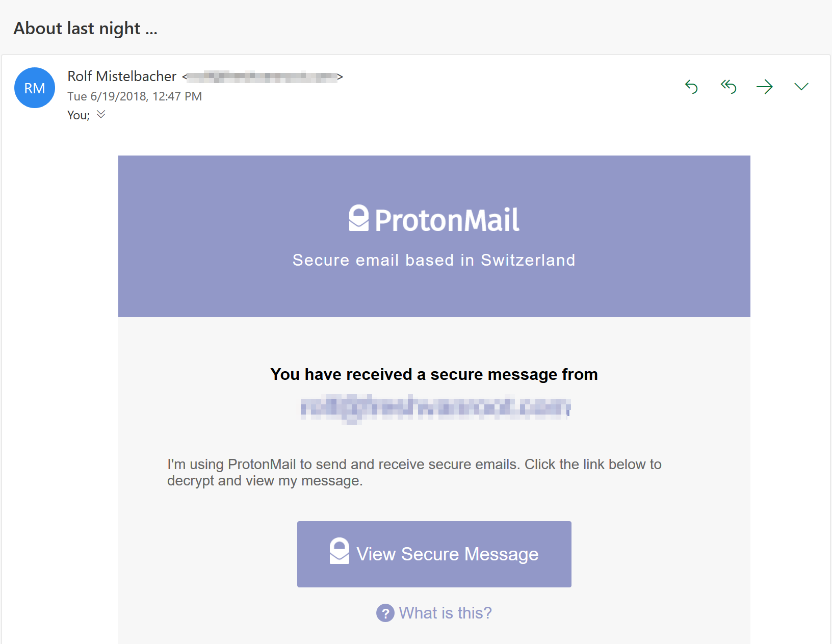
Task: Click the "You;" recipient label
Action: coord(78,115)
